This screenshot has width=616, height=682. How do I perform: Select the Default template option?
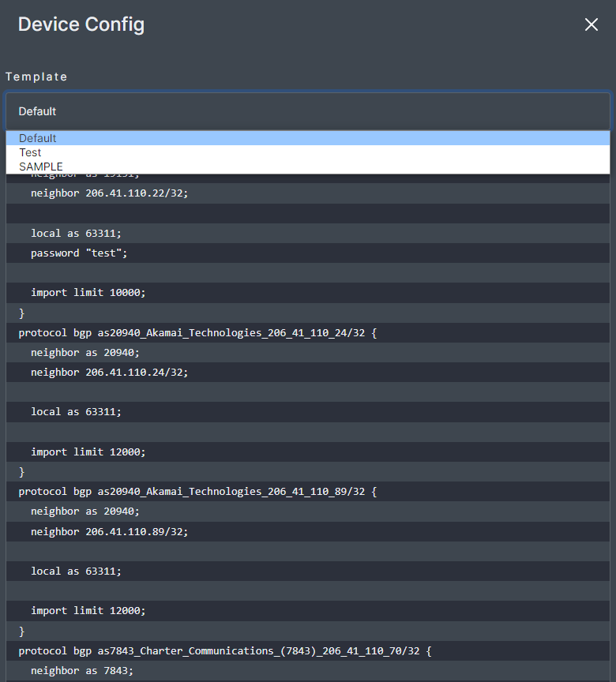[x=38, y=138]
